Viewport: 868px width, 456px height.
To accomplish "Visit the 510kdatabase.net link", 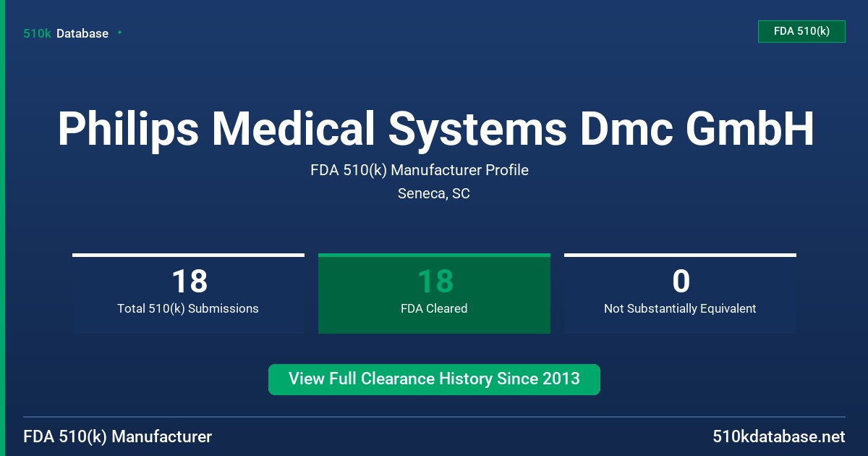I will pyautogui.click(x=778, y=436).
